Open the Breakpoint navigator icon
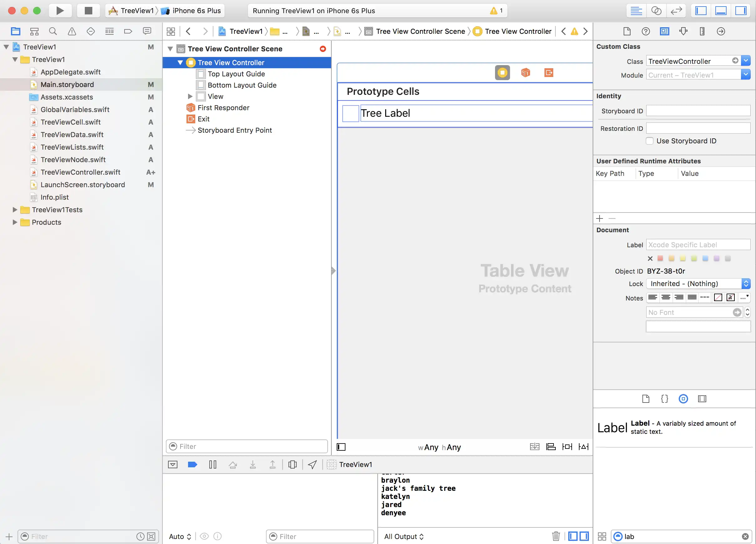The image size is (756, 544). (128, 31)
